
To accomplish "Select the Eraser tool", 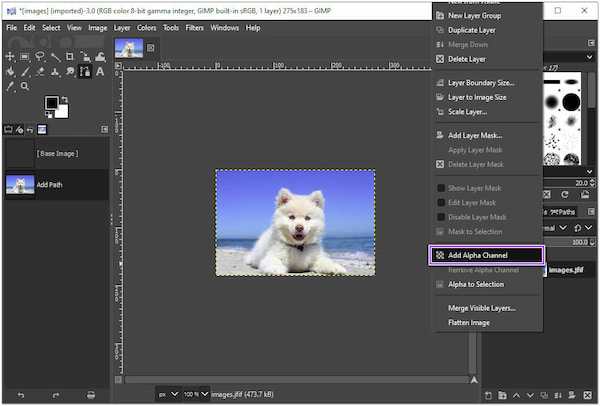I will 40,72.
